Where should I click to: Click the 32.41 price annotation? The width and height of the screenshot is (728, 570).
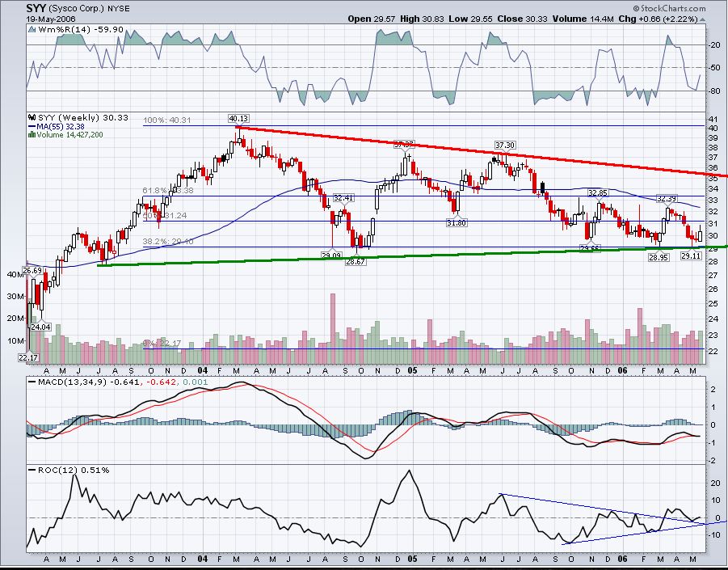click(343, 198)
